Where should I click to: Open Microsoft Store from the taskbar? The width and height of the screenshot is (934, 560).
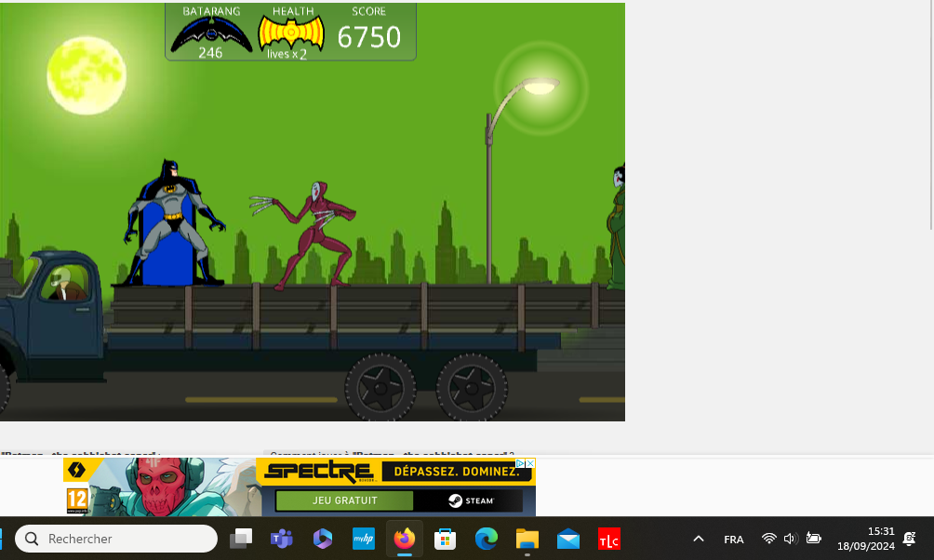coord(446,539)
